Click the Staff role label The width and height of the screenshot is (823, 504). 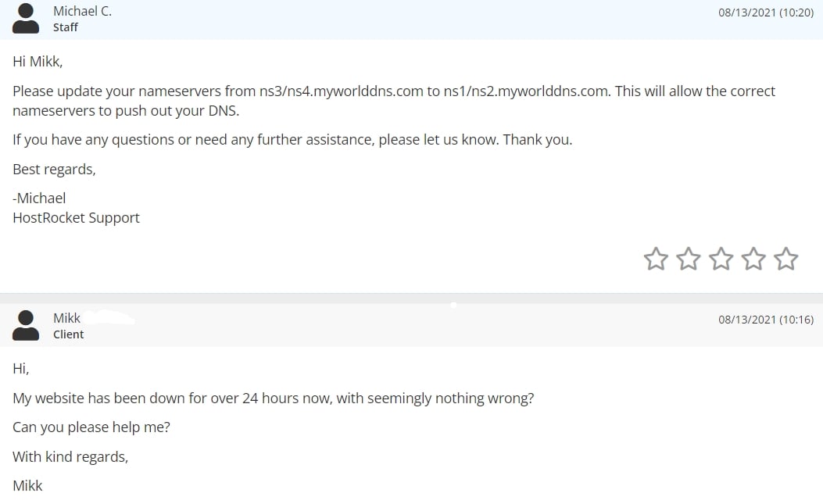66,27
